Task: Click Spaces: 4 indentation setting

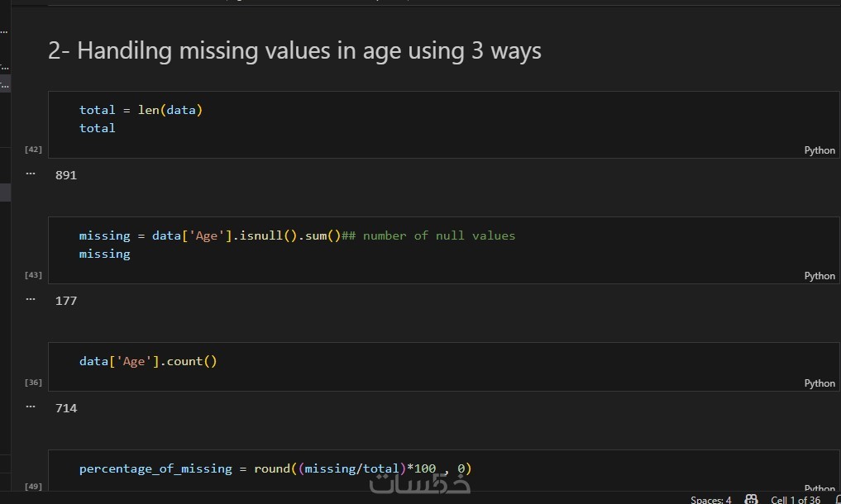Action: (x=710, y=499)
